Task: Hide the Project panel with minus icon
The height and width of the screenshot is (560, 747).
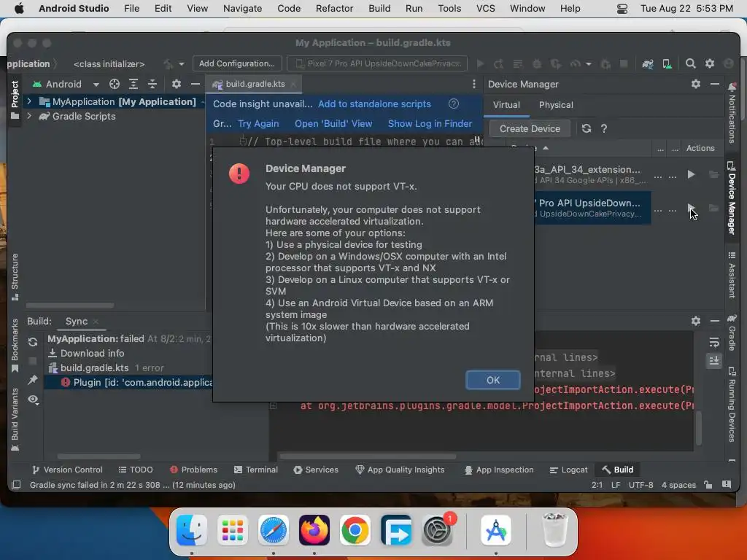Action: 196,84
